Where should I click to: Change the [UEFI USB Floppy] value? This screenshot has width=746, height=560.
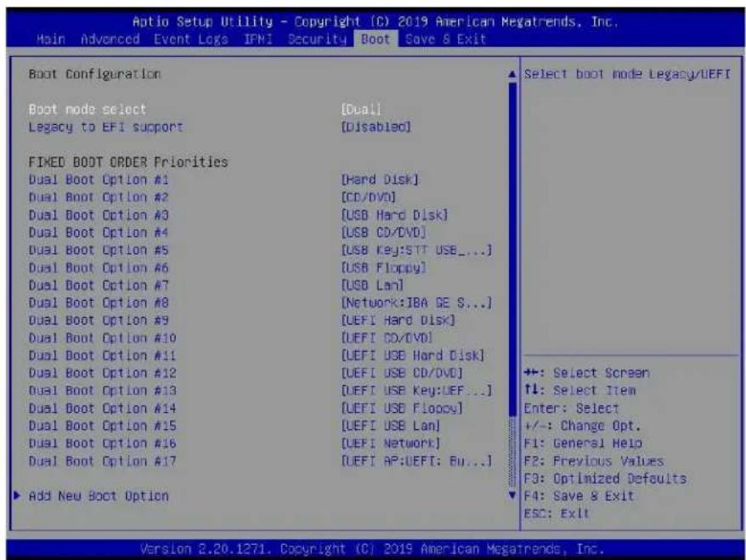coord(402,409)
